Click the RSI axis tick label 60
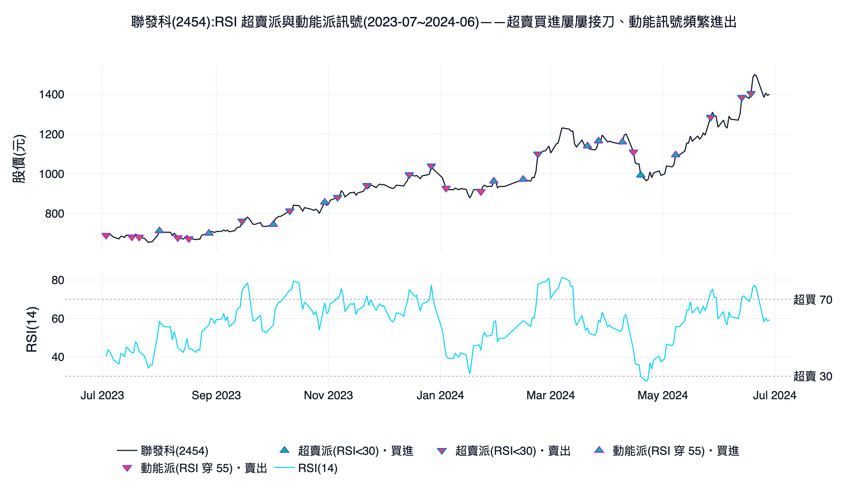868x488 pixels. pyautogui.click(x=58, y=319)
